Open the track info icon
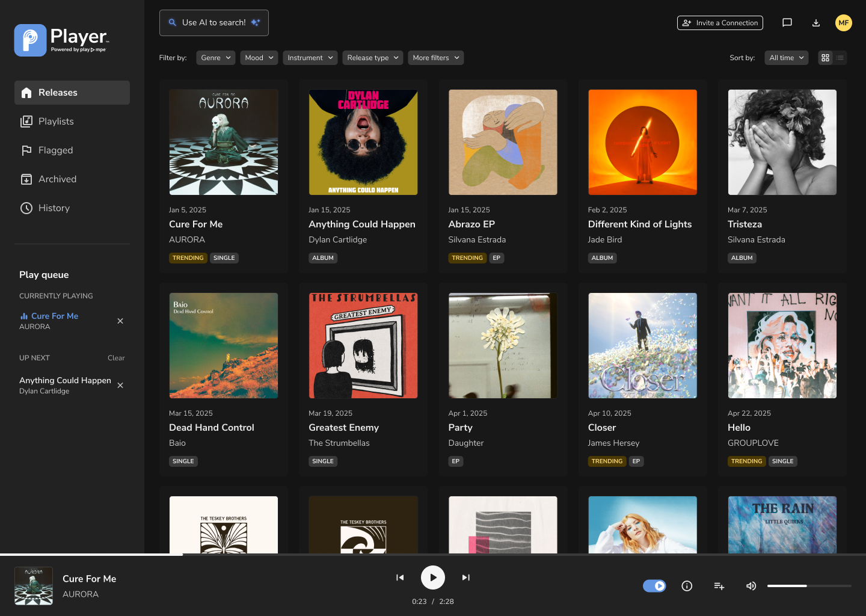Viewport: 866px width, 616px height. [x=687, y=586]
